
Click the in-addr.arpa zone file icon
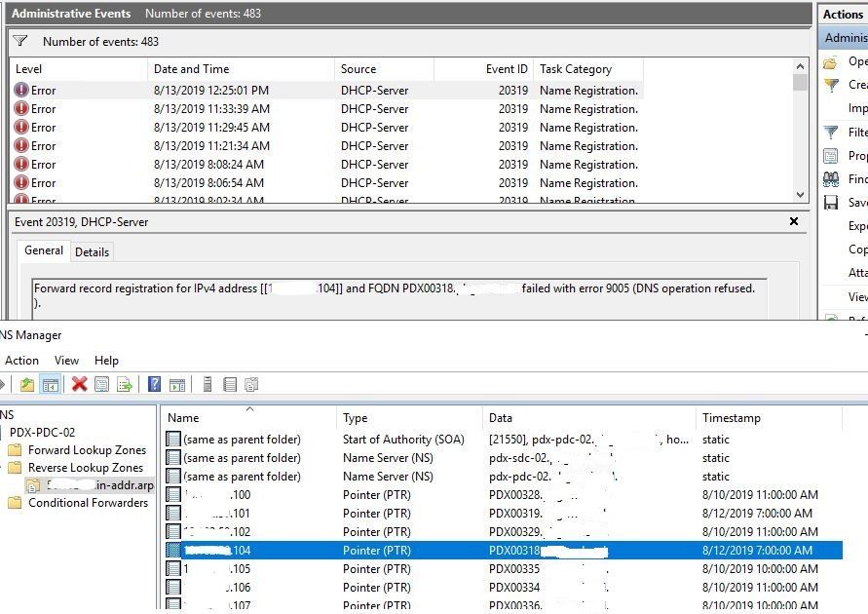click(x=33, y=485)
